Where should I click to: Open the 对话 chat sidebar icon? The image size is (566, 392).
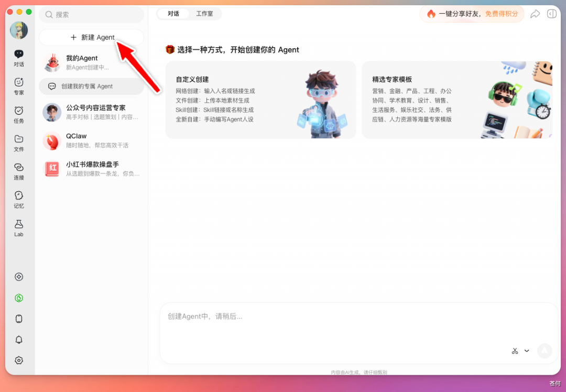point(19,58)
